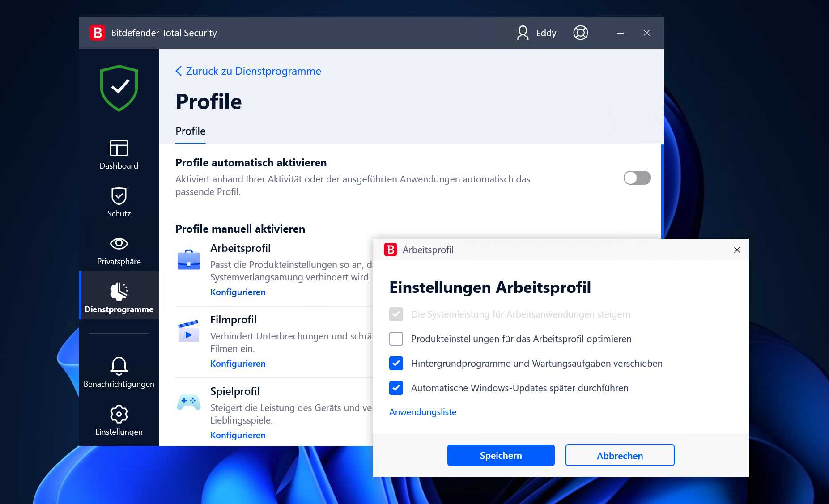Disable Hintergrundprogramme und Wartungsaufgaben verschieben
829x504 pixels.
click(x=396, y=364)
